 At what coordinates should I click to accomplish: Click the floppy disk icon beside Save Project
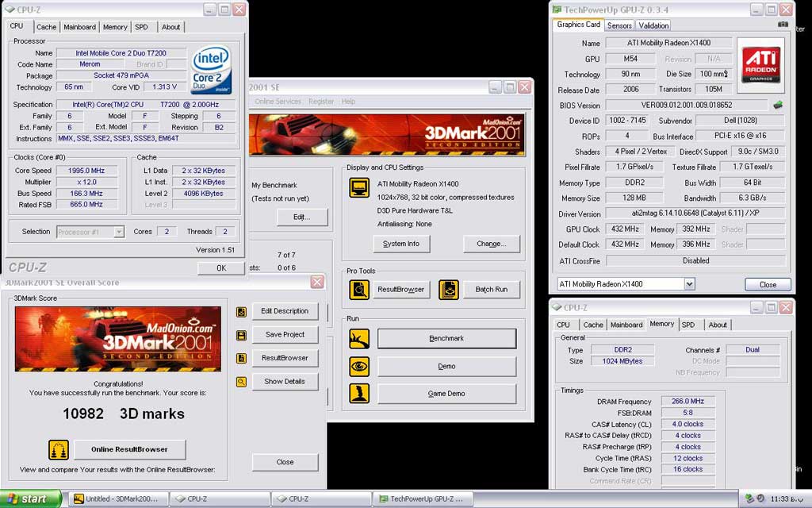coord(241,335)
